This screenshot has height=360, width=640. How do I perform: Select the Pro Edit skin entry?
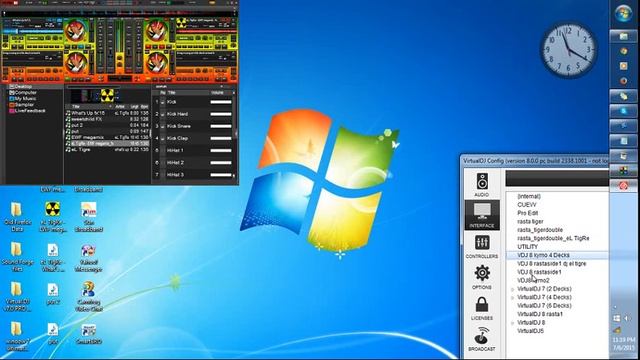click(527, 213)
